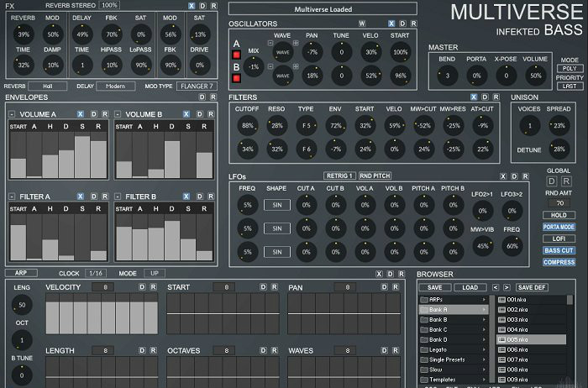588x388 pixels.
Task: Click the FX section X button
Action: coord(192,6)
